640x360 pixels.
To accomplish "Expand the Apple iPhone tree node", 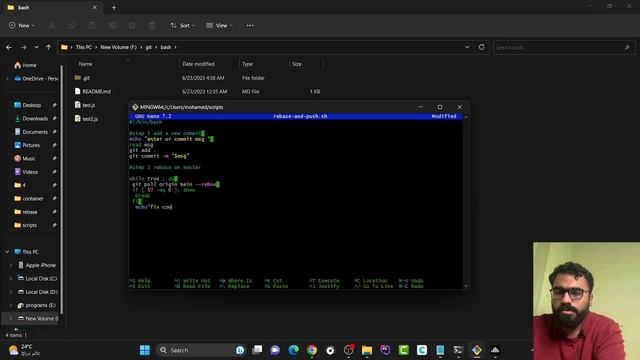I will (x=11, y=265).
